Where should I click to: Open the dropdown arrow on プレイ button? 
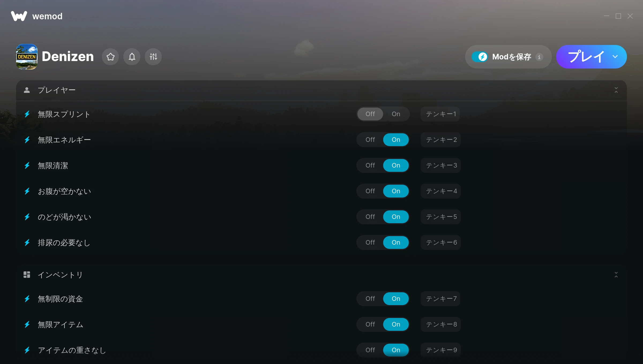coord(615,57)
